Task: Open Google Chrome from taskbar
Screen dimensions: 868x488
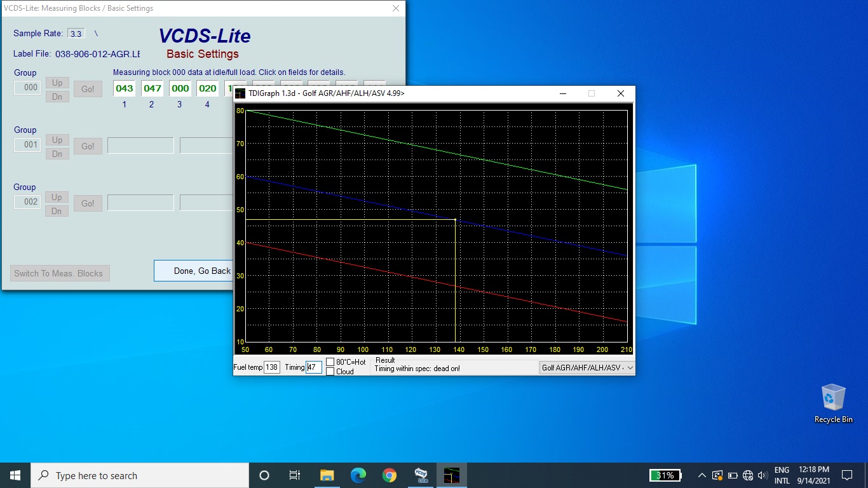Action: click(390, 475)
